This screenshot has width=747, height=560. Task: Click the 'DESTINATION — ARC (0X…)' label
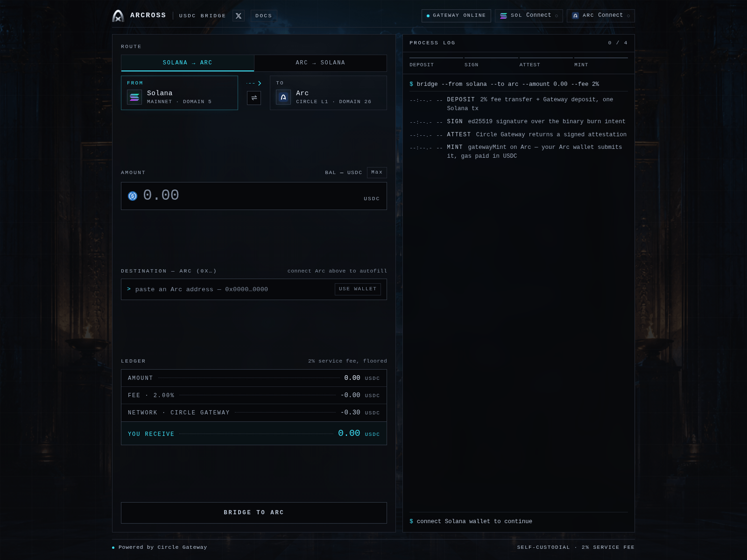(169, 271)
